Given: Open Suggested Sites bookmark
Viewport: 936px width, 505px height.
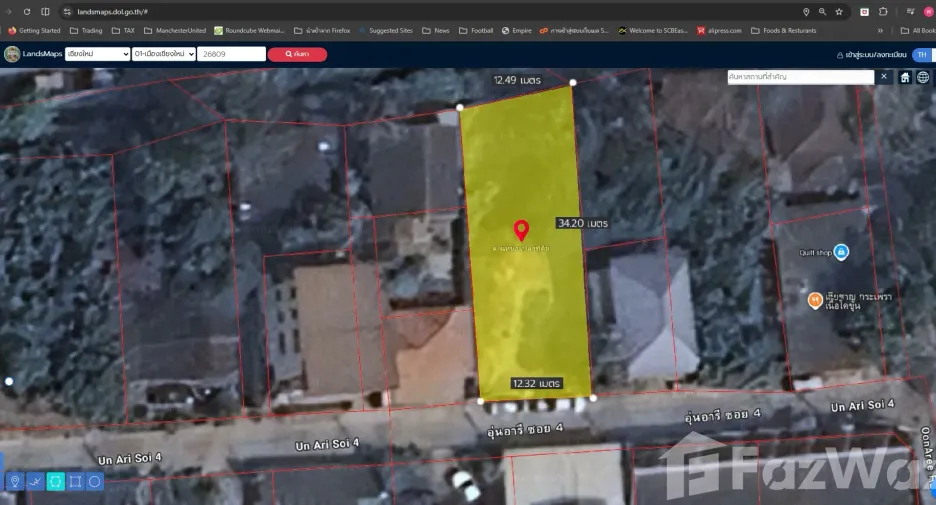Looking at the screenshot, I should 385,30.
